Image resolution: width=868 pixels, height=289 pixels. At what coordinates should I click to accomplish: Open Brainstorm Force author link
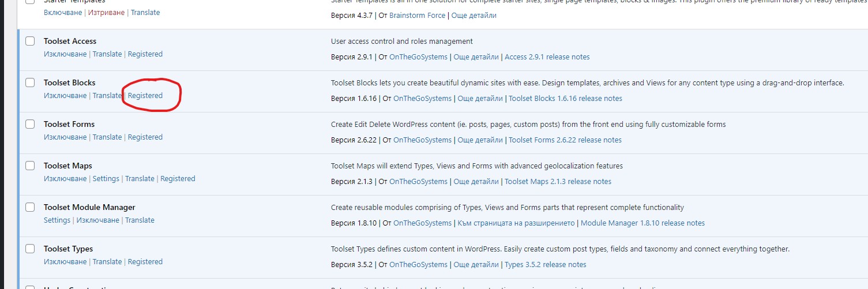[x=418, y=15]
